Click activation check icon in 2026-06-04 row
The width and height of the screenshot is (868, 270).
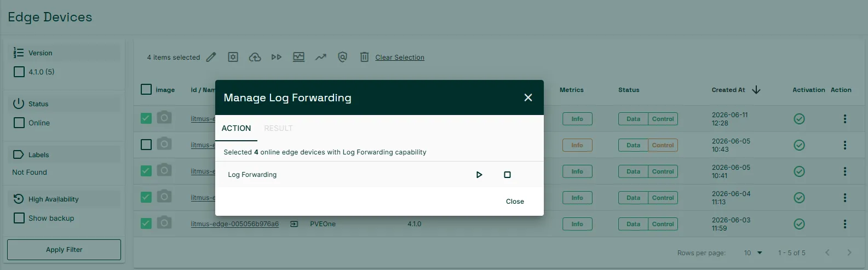(x=800, y=198)
